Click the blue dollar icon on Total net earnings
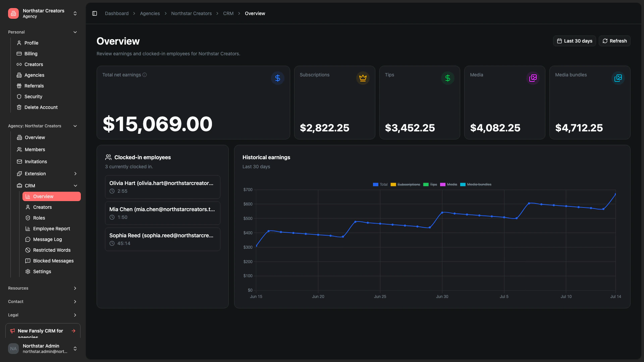The image size is (644, 362). pos(278,78)
